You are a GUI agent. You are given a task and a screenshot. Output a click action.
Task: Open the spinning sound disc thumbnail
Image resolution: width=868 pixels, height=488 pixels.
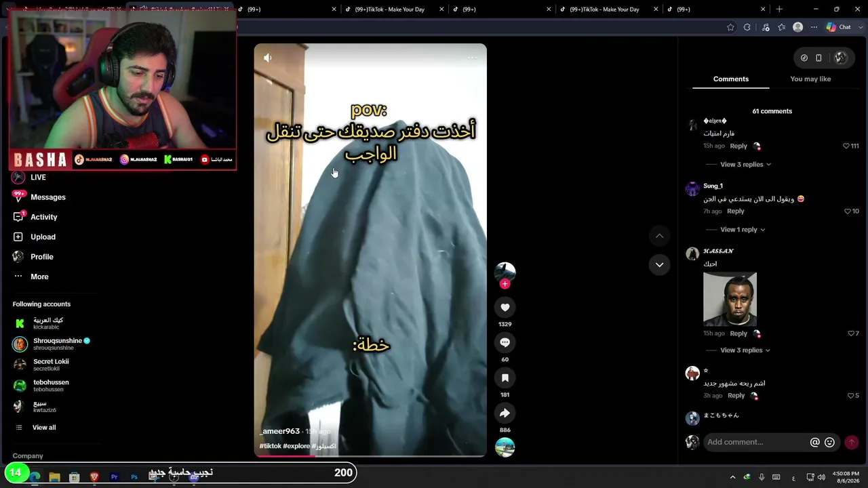tap(505, 447)
